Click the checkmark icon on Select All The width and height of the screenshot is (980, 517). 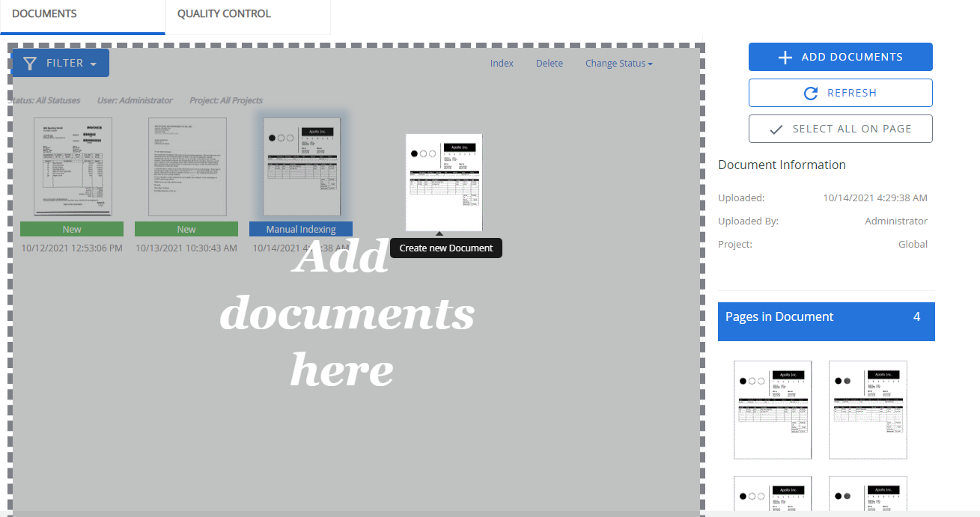click(x=776, y=129)
